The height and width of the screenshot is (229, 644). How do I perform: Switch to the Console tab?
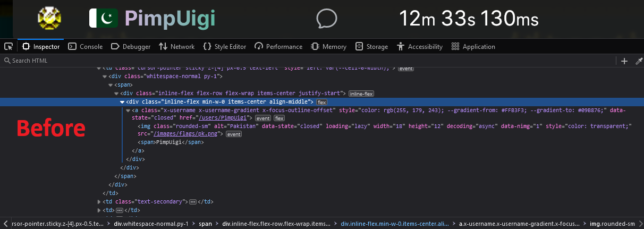point(85,47)
